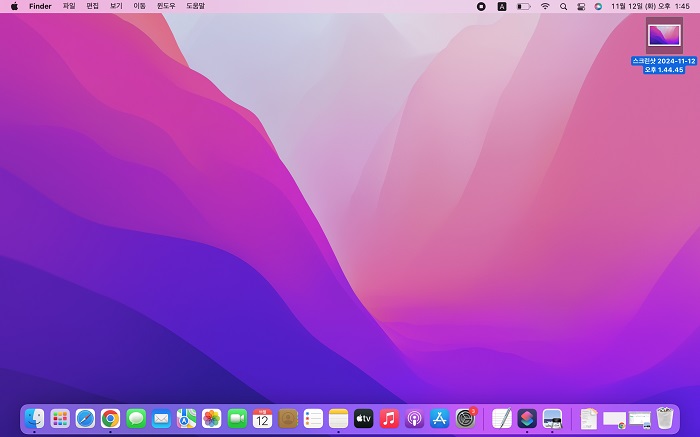Launch Shortcuts app from the Dock
The height and width of the screenshot is (437, 700).
527,419
